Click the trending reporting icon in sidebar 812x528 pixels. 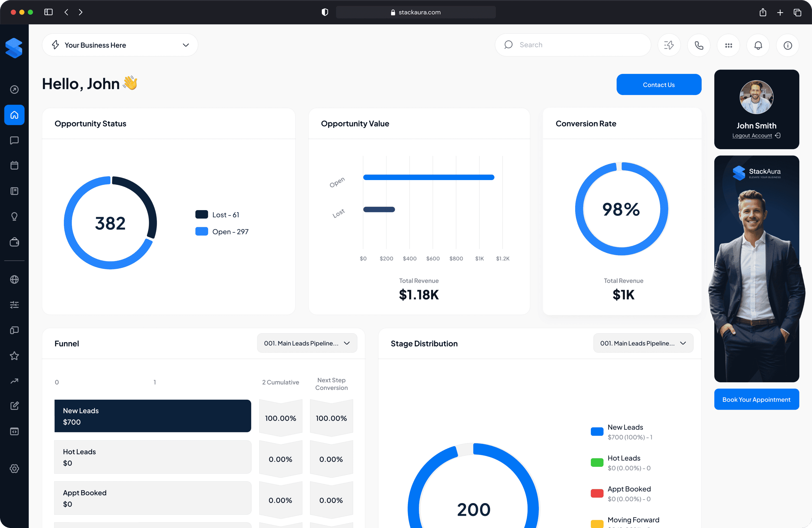14,381
